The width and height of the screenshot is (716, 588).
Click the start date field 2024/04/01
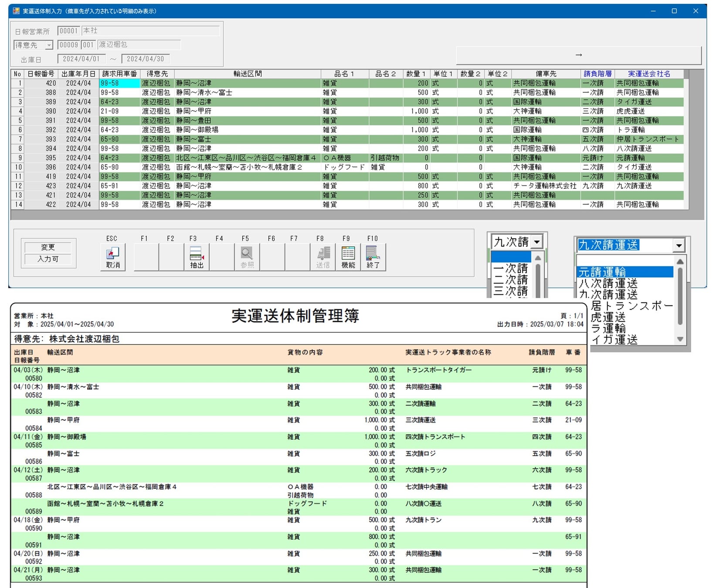point(81,59)
